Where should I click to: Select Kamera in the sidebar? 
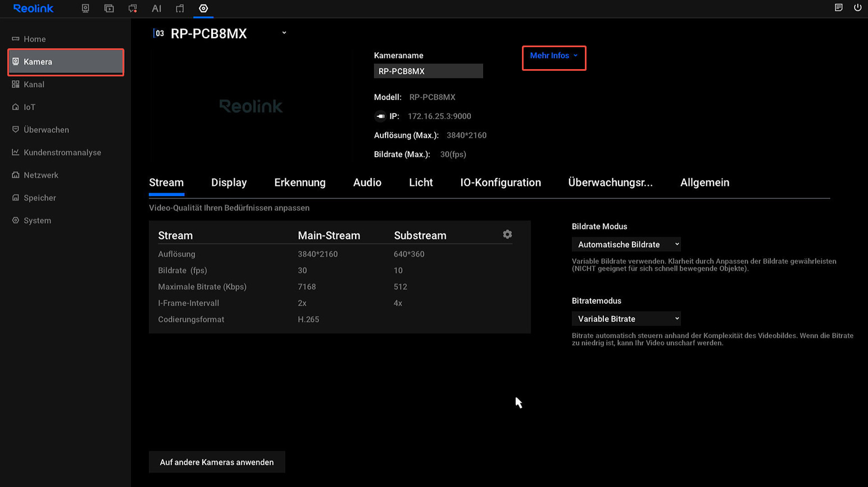coord(66,62)
